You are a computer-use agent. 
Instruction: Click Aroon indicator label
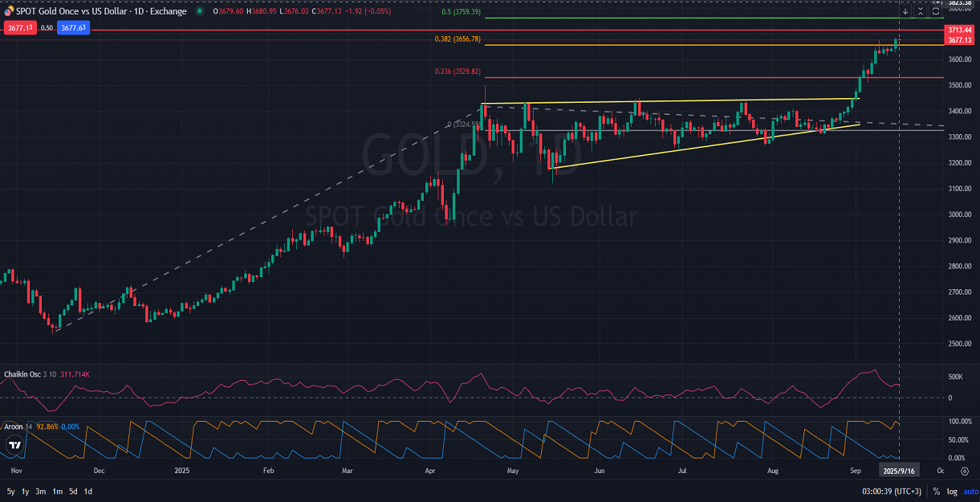14,426
